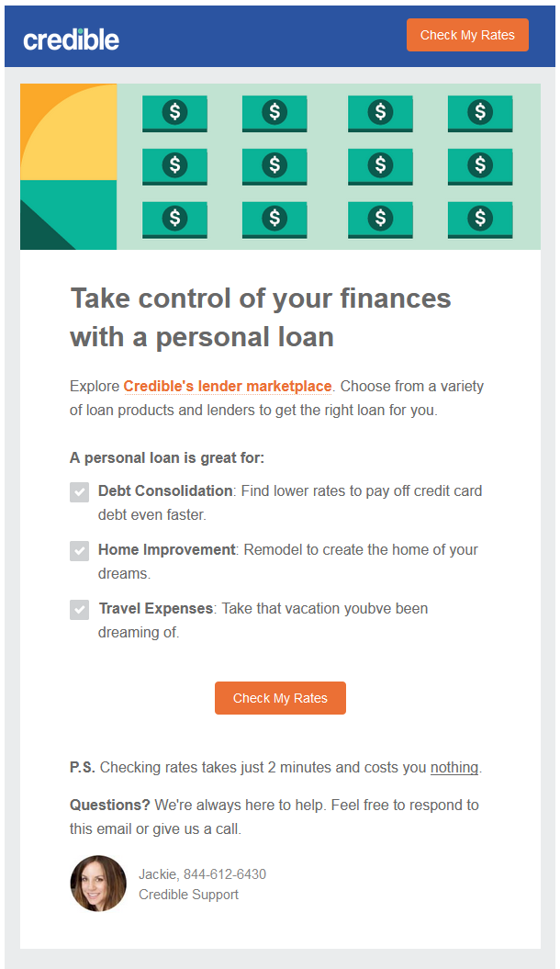Click the "Take control of your finances" headline
The width and height of the screenshot is (560, 969).
click(x=261, y=317)
